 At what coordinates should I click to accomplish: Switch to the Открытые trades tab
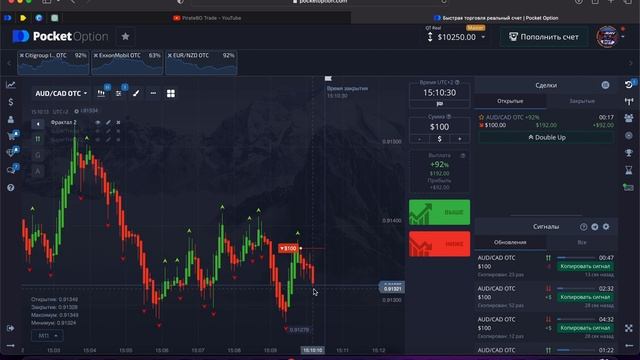[x=510, y=101]
